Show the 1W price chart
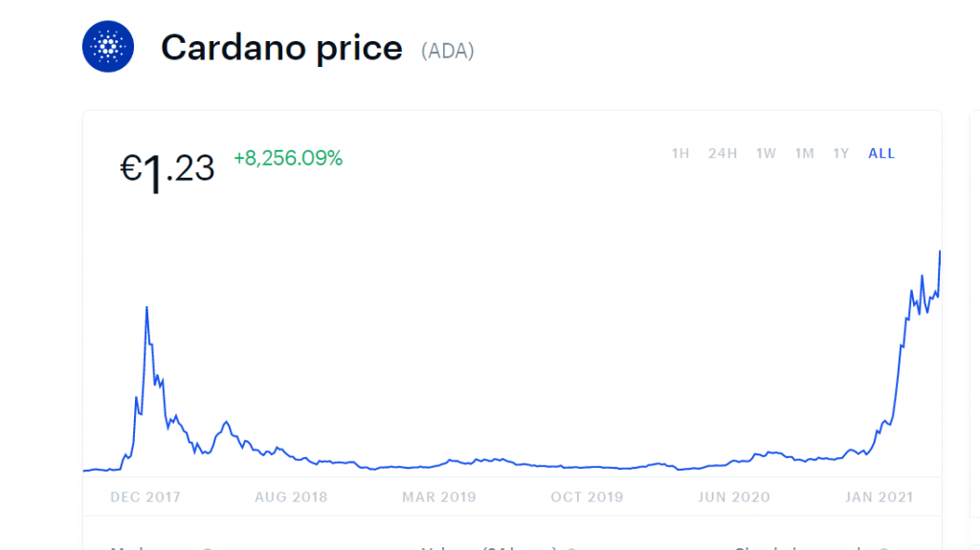 [766, 153]
